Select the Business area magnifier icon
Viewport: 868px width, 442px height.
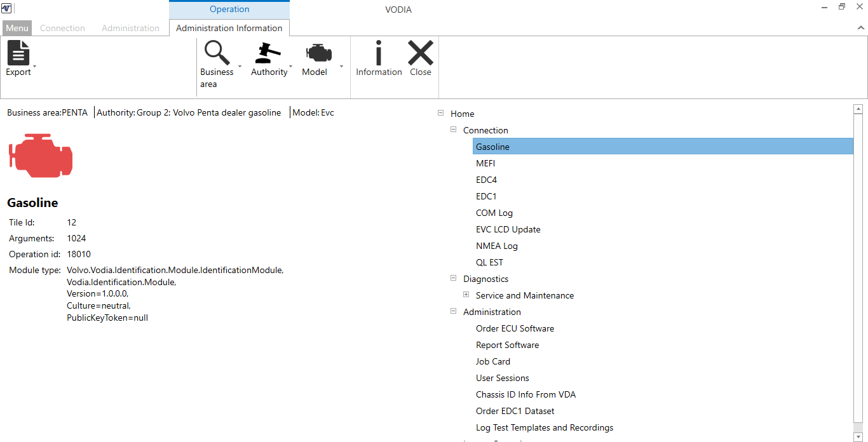tap(217, 52)
